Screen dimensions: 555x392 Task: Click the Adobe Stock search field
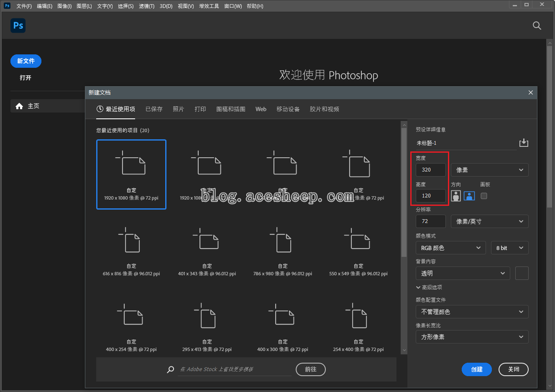tap(235, 369)
